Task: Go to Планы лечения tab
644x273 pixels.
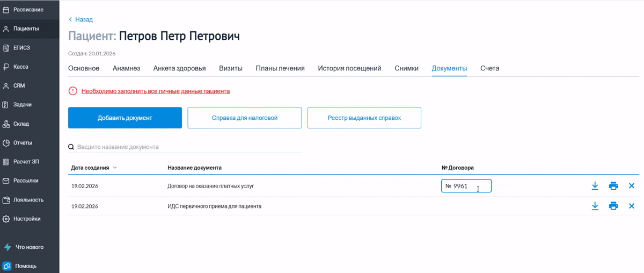Action: [x=280, y=68]
